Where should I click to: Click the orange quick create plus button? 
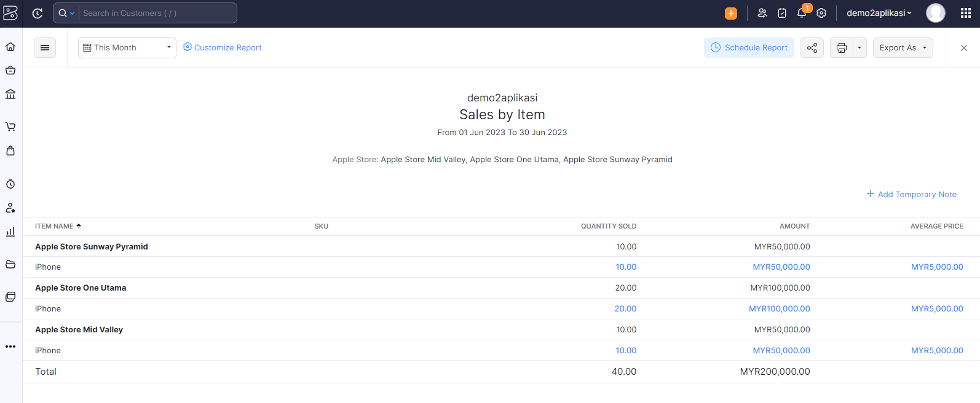pos(731,14)
